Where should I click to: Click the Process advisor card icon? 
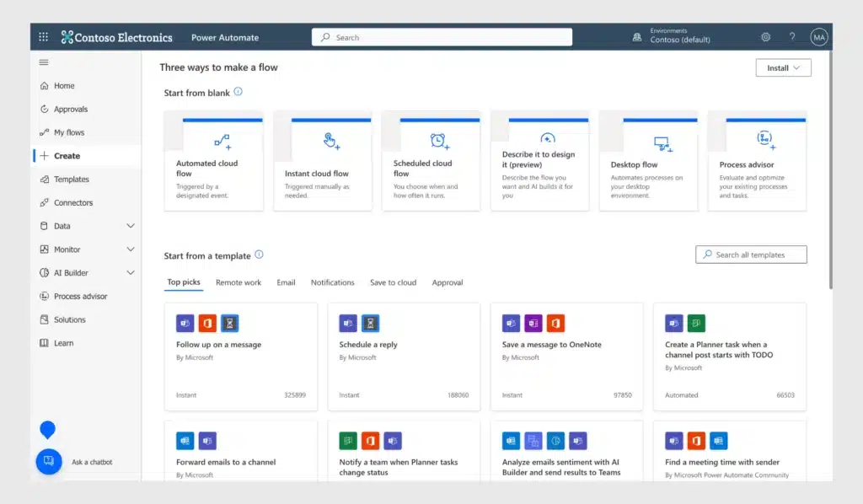(765, 140)
